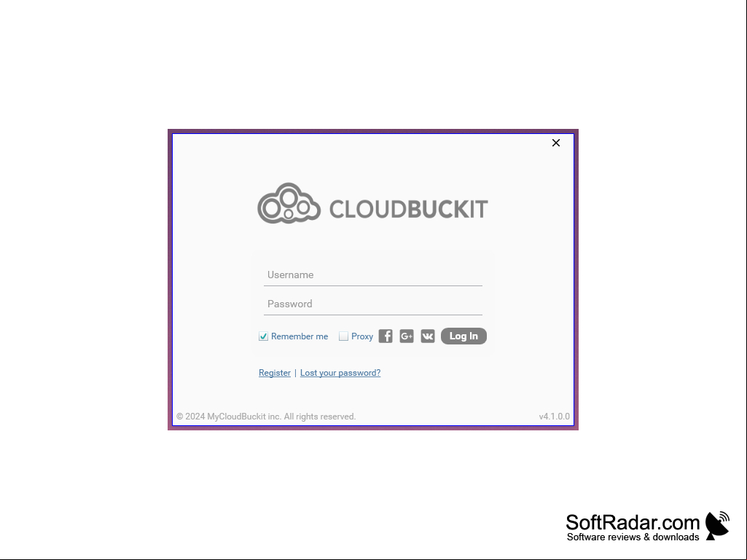Click the v4.1.0.0 version text
The height and width of the screenshot is (560, 747).
(x=554, y=417)
